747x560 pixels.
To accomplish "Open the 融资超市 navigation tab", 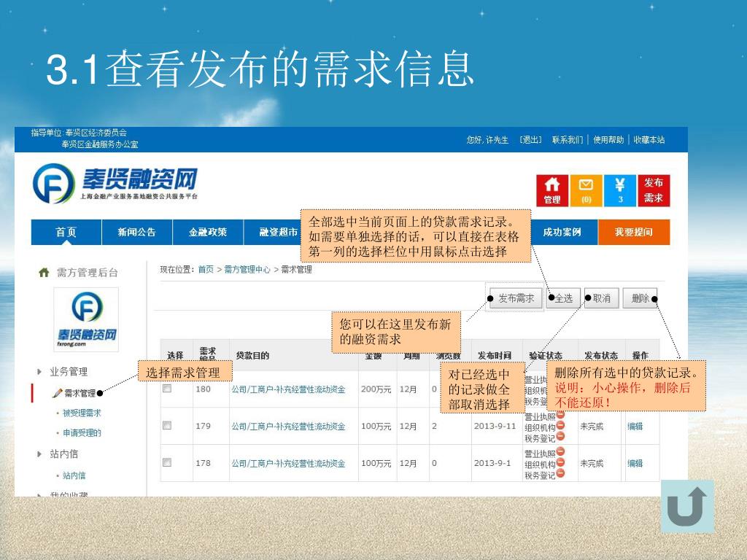I will click(x=276, y=232).
